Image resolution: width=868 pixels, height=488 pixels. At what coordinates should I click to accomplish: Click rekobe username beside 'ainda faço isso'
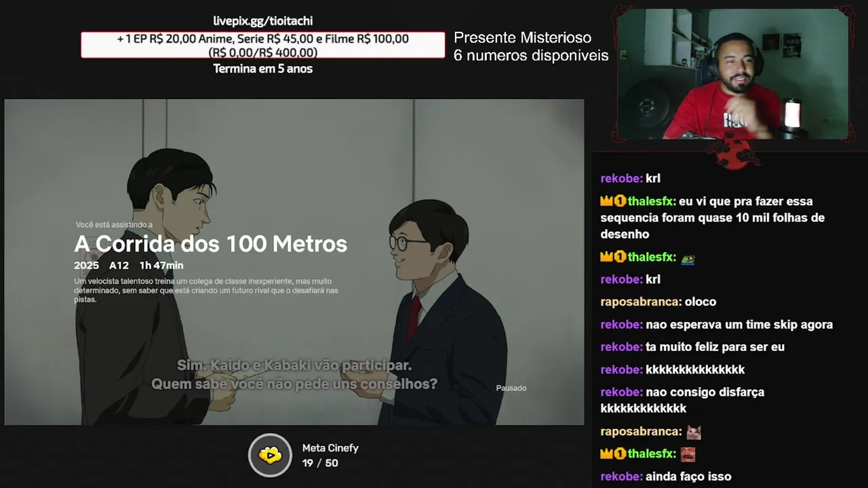pos(621,477)
